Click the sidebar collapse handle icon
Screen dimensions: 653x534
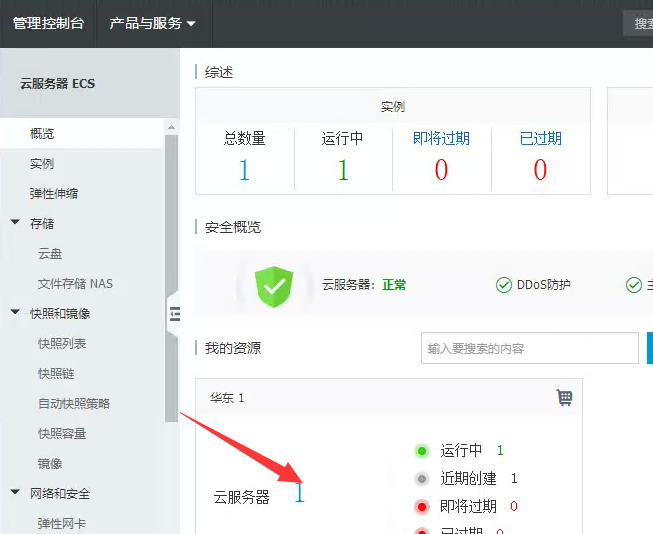point(174,314)
